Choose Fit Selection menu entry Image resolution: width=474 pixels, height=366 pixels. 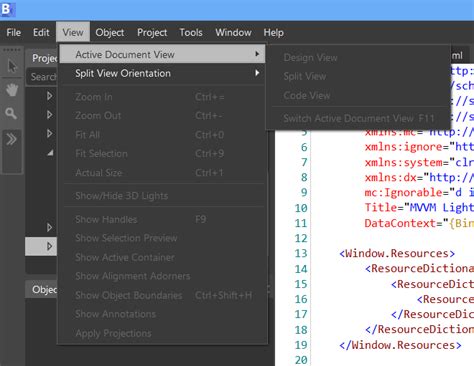(162, 154)
